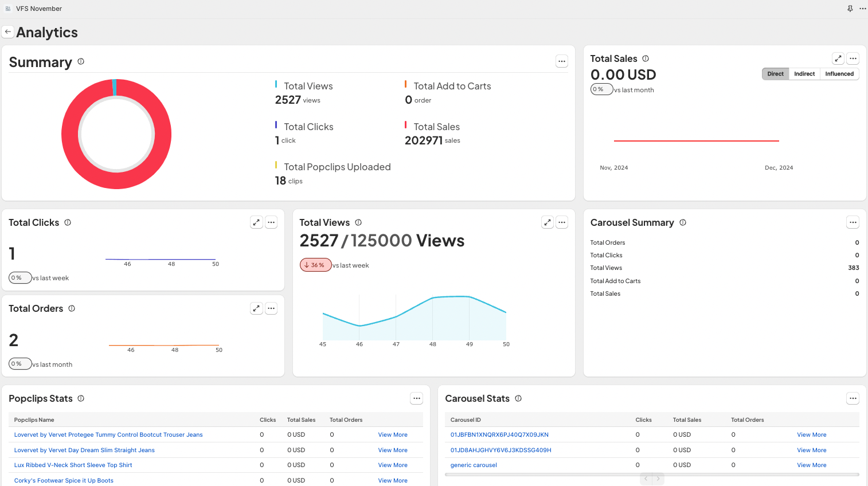Screen dimensions: 868x486
Task: Open the Summary card options menu
Action: (562, 61)
